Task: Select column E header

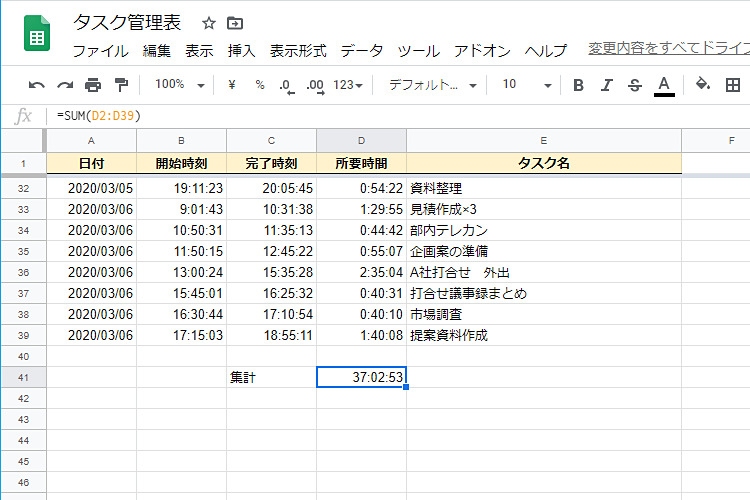Action: pyautogui.click(x=544, y=141)
